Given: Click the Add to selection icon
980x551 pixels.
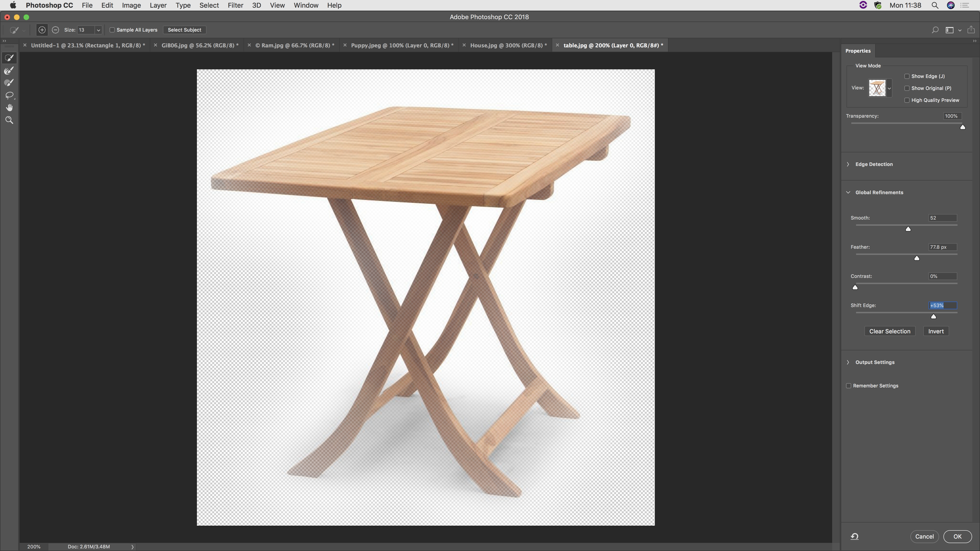Looking at the screenshot, I should click(x=42, y=30).
